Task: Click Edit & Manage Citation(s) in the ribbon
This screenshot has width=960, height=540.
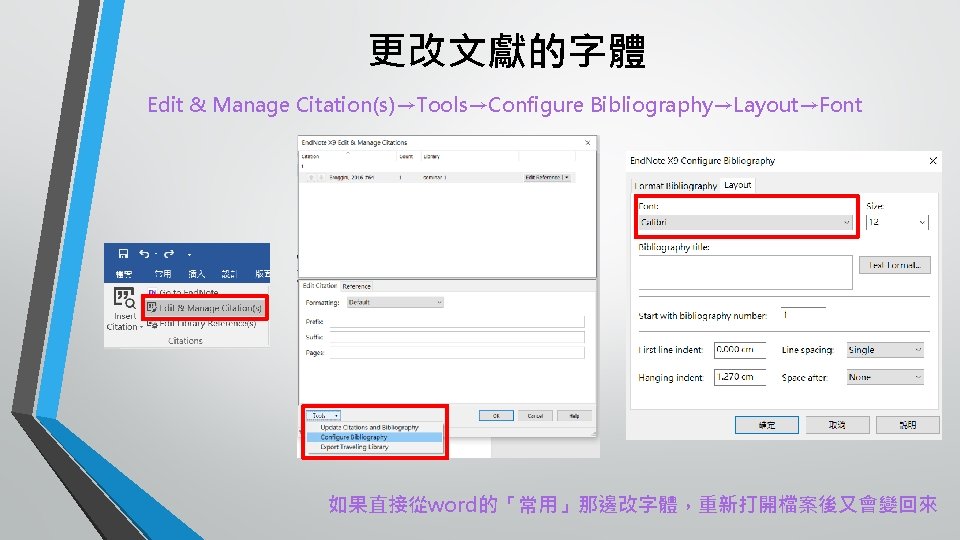Action: point(204,308)
